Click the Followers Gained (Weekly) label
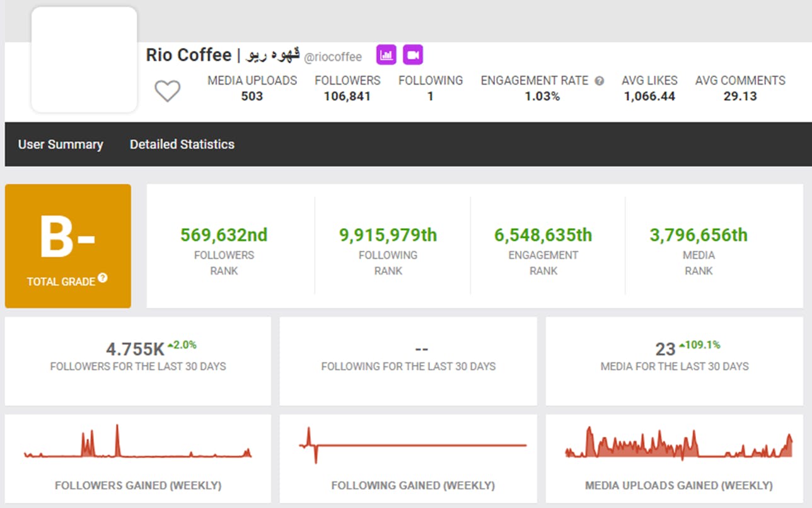 [138, 485]
